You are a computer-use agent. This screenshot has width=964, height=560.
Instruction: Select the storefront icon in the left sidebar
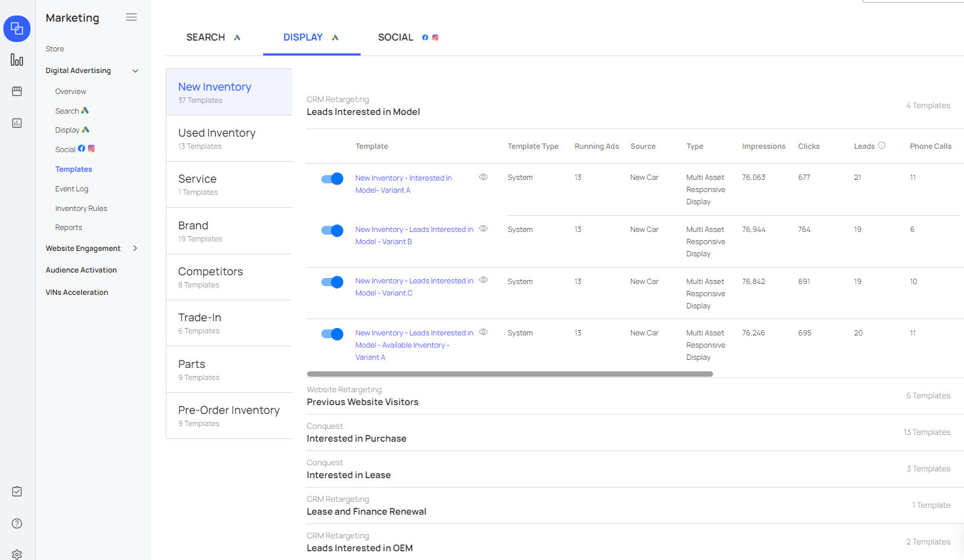(x=16, y=91)
